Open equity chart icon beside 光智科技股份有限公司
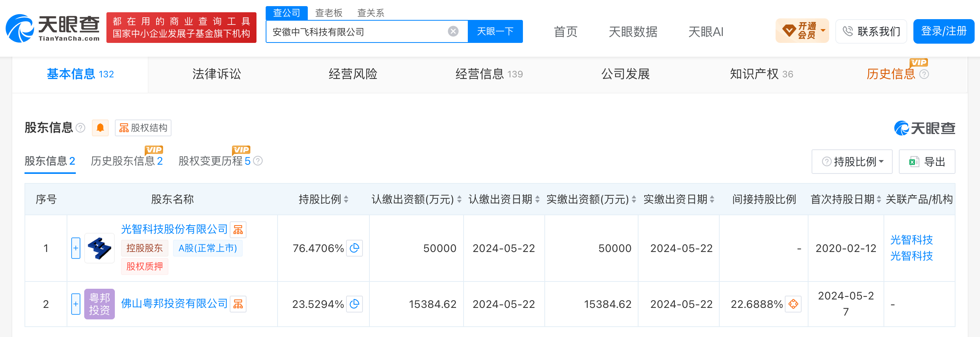Viewport: 980px width, 337px height. [238, 230]
